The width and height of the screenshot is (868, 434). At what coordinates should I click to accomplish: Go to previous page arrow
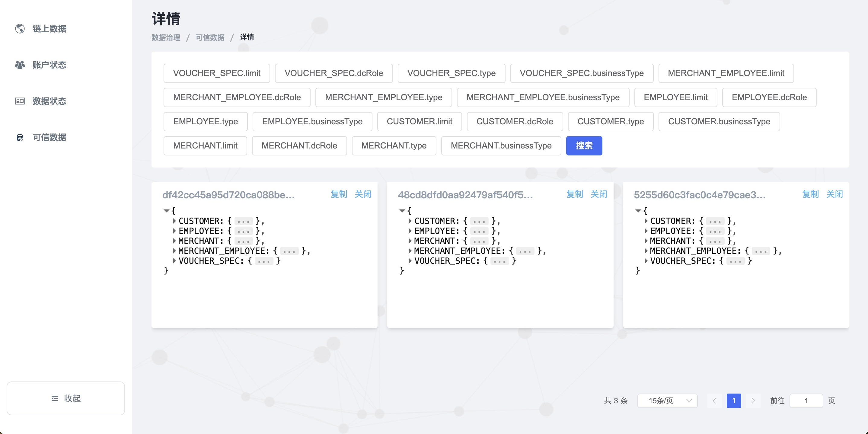714,400
